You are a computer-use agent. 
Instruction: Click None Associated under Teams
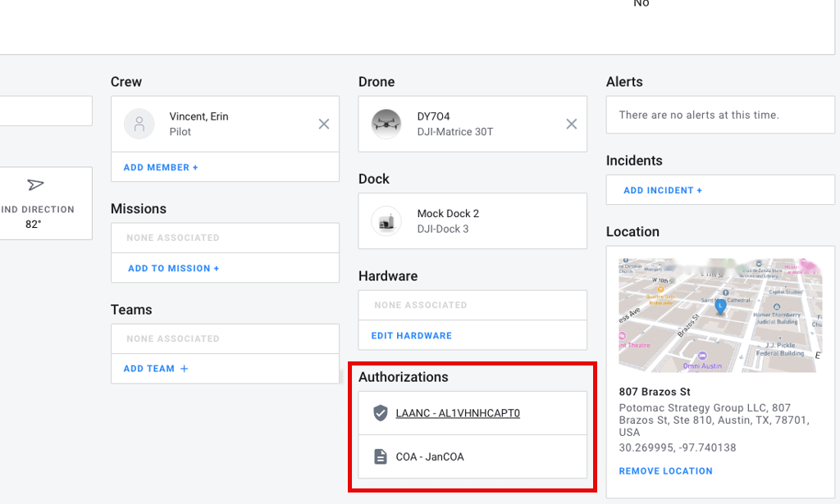click(x=173, y=338)
